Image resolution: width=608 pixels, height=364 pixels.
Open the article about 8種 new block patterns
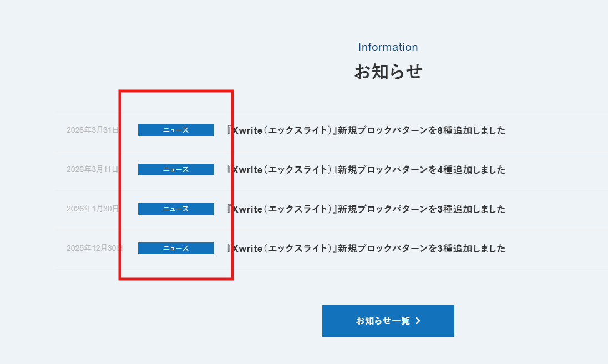pyautogui.click(x=366, y=130)
